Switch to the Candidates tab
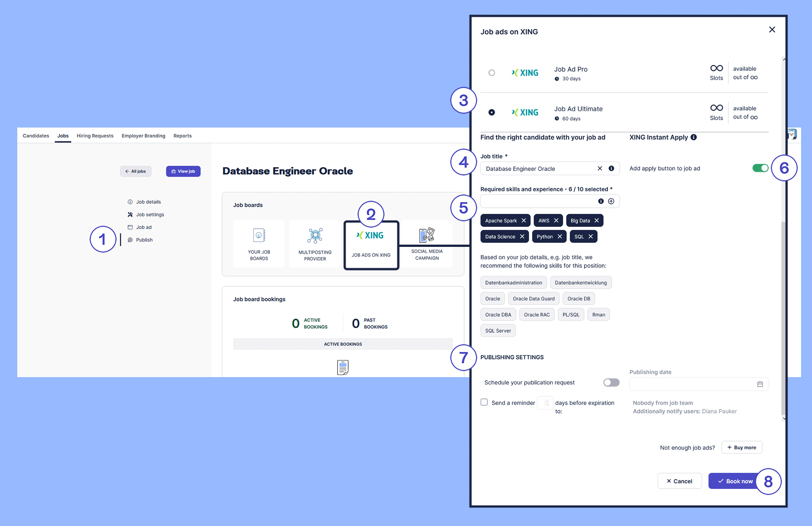The height and width of the screenshot is (526, 812). pyautogui.click(x=36, y=136)
